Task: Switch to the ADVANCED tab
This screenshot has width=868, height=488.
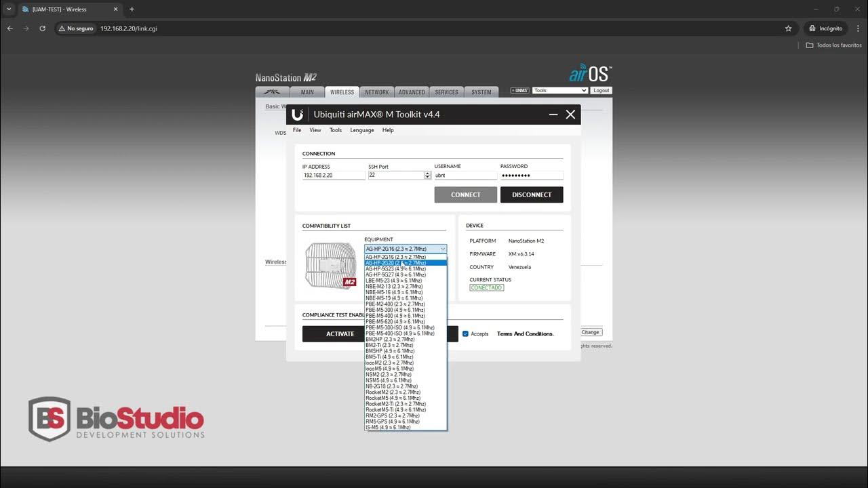Action: click(412, 92)
